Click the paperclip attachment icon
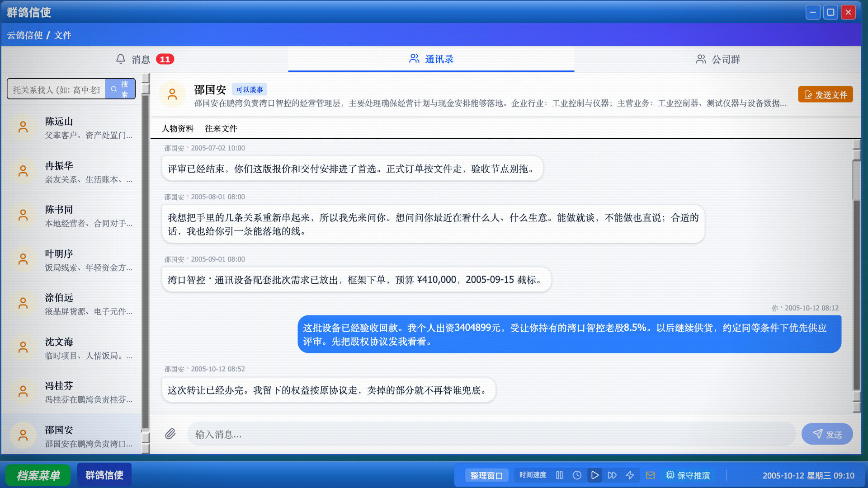This screenshot has width=868, height=488. [170, 434]
